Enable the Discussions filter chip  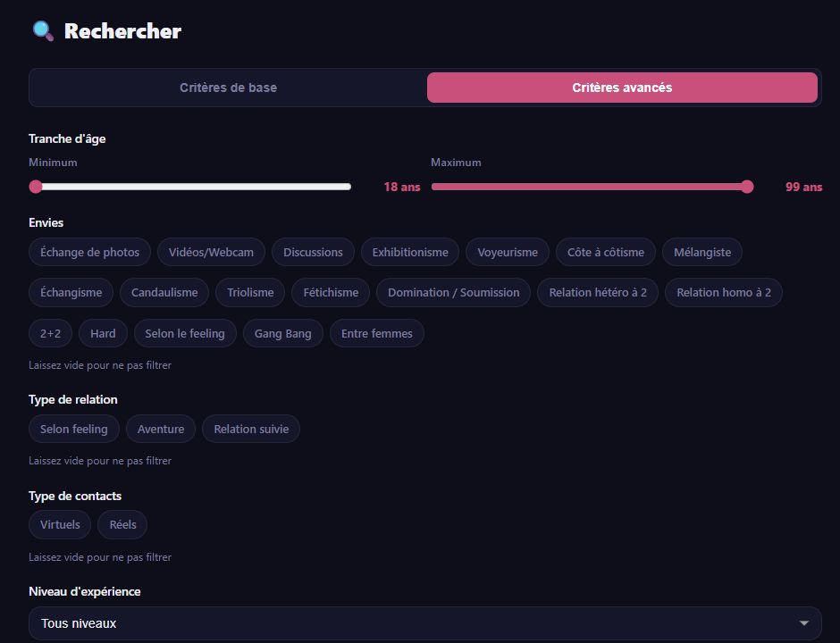pyautogui.click(x=313, y=252)
